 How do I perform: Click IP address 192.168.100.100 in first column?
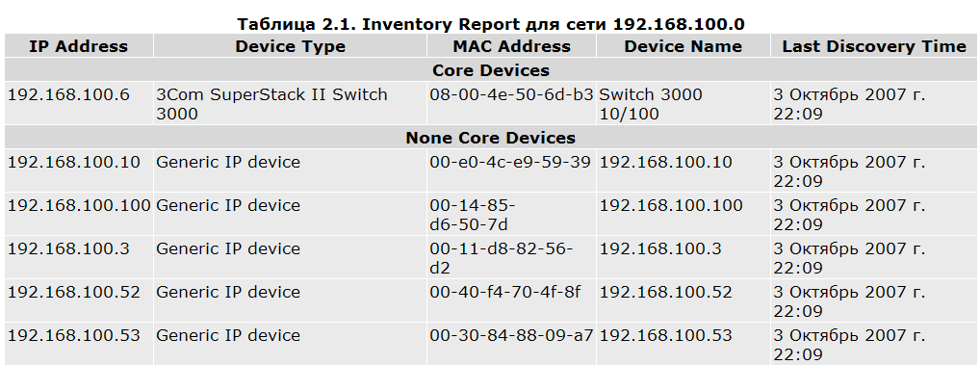[x=79, y=206]
